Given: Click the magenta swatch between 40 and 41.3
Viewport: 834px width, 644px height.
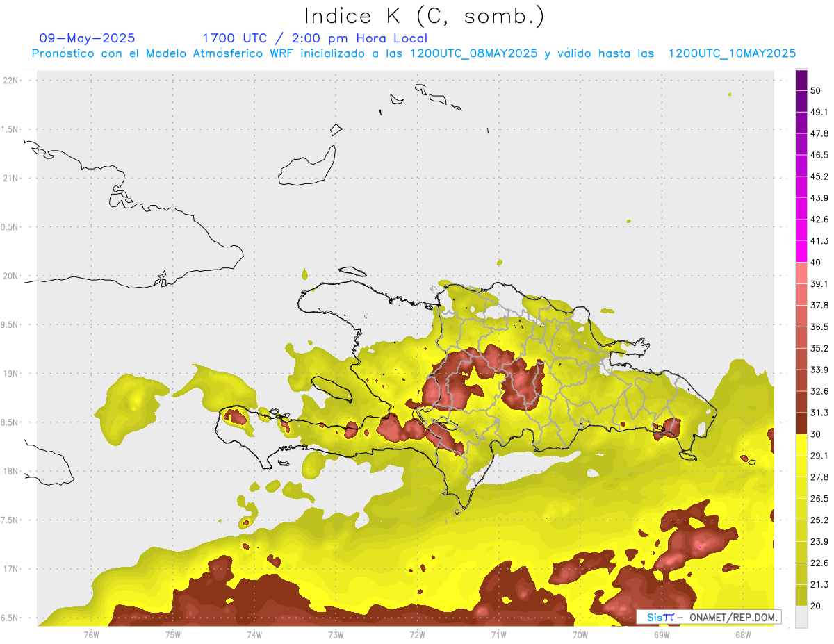Looking at the screenshot, I should coord(801,252).
